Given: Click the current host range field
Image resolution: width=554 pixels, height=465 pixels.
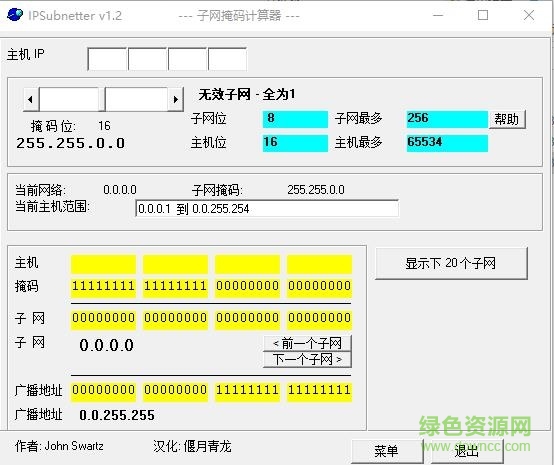Looking at the screenshot, I should [267, 208].
